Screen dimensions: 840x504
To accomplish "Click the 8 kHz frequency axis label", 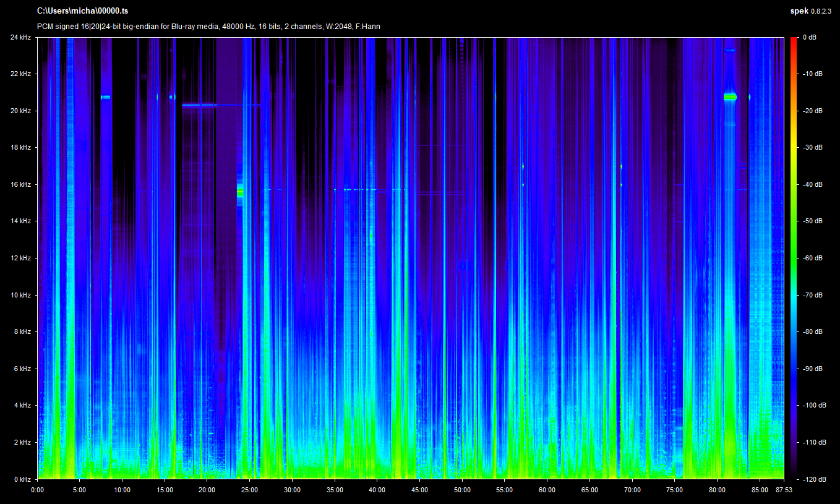I will [x=22, y=331].
